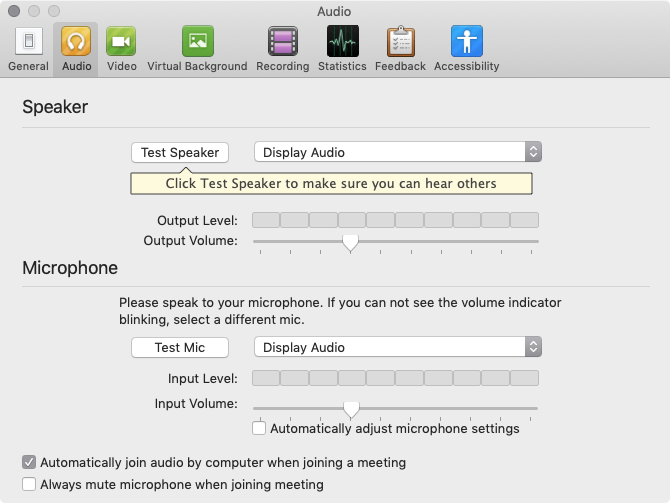The height and width of the screenshot is (503, 670).
Task: Close the Audio settings window
Action: coord(14,11)
